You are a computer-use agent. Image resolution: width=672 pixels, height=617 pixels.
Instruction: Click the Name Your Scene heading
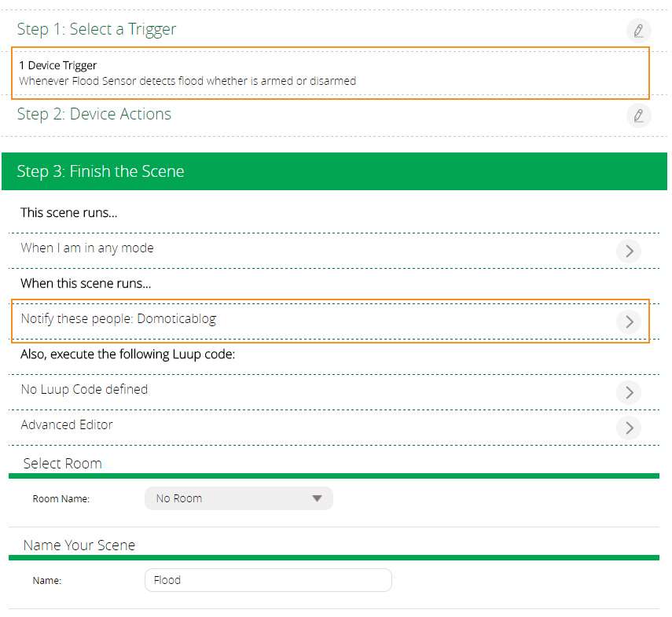(x=79, y=545)
